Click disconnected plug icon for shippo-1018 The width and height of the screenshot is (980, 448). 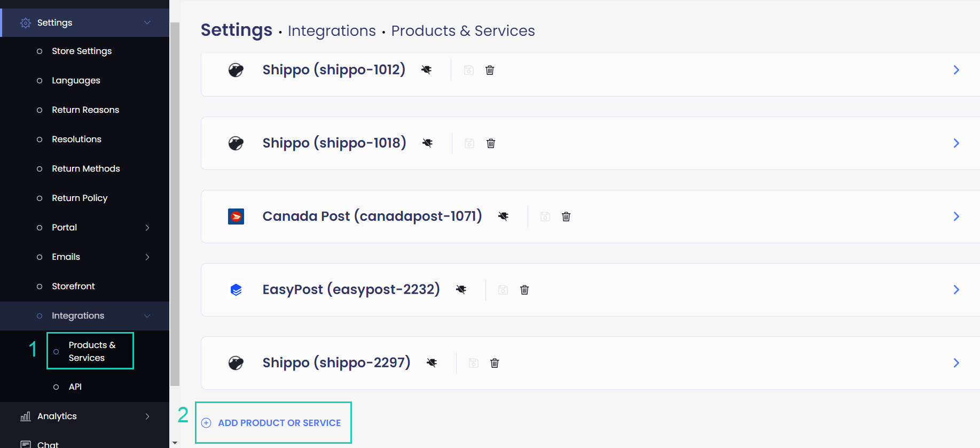(x=427, y=143)
